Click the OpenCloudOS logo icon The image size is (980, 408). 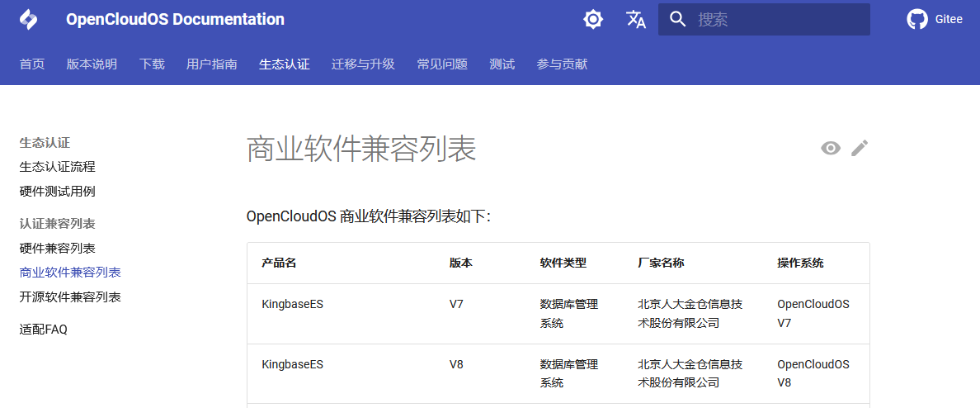(29, 19)
